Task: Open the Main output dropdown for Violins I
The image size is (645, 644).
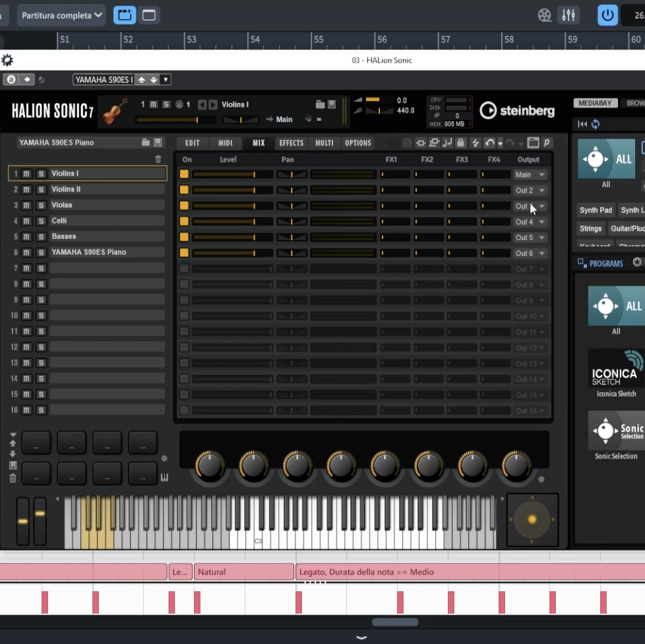Action: point(530,175)
